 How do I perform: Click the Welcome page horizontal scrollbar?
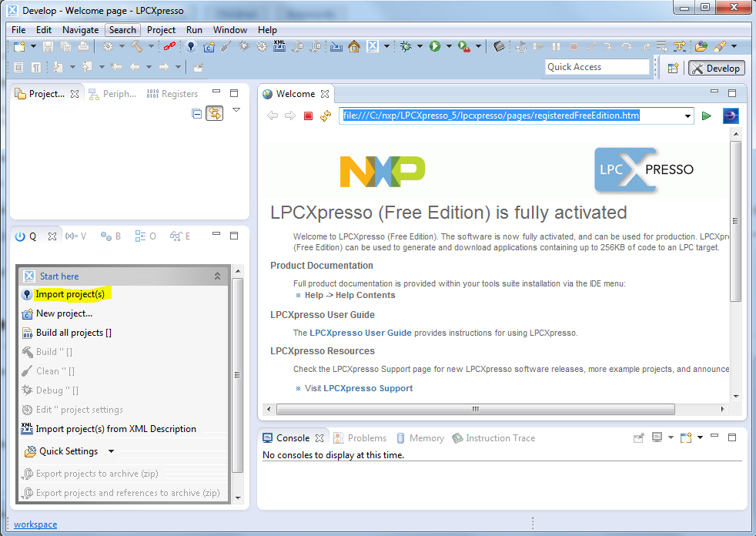click(476, 409)
